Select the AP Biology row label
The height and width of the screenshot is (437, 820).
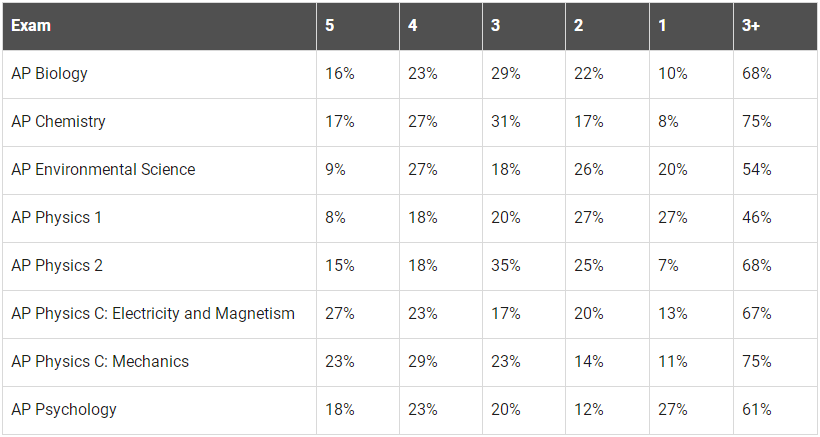click(49, 74)
